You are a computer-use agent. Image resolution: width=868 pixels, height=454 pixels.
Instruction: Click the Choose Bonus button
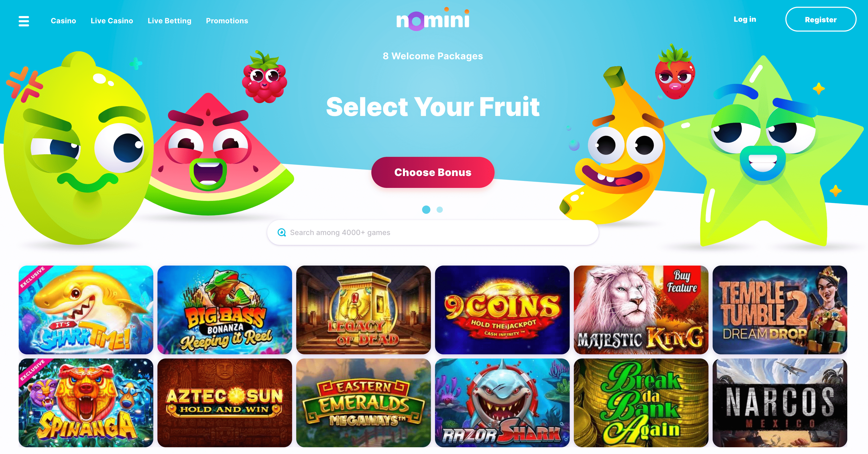(433, 172)
